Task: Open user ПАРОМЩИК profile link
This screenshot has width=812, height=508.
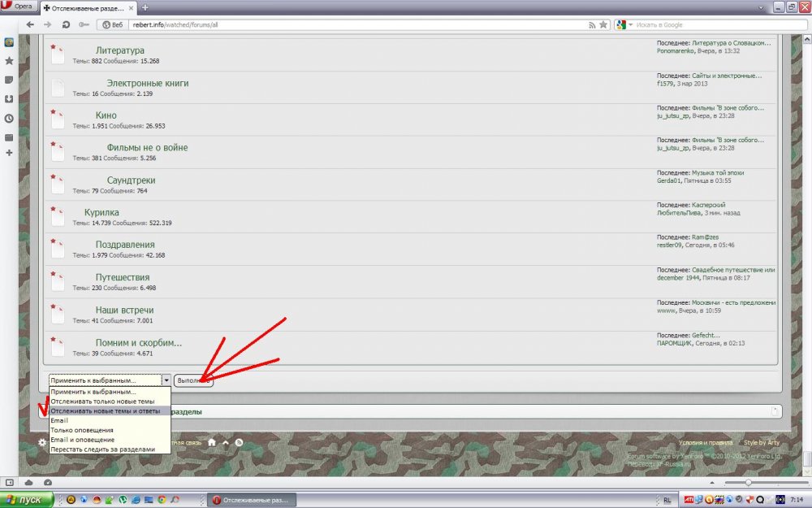Action: pos(674,343)
